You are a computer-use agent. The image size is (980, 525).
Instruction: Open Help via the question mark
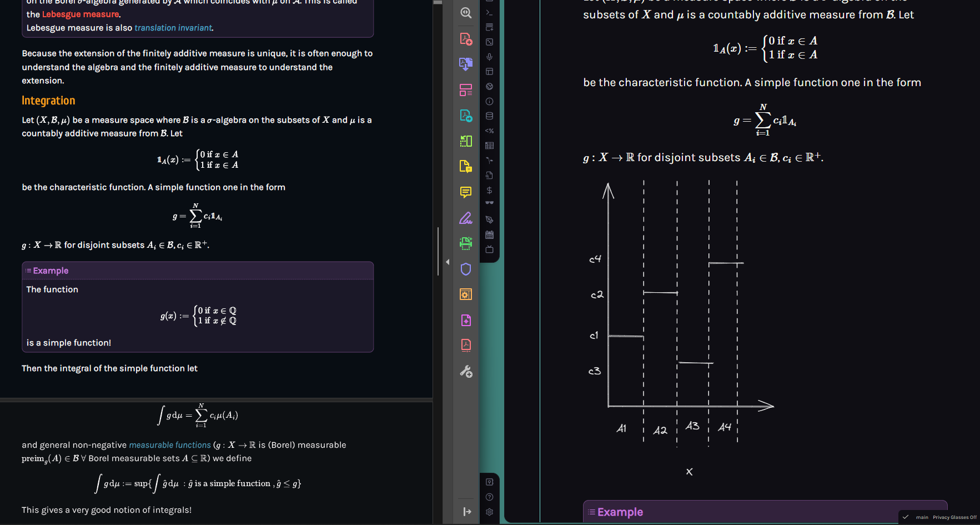(x=489, y=497)
